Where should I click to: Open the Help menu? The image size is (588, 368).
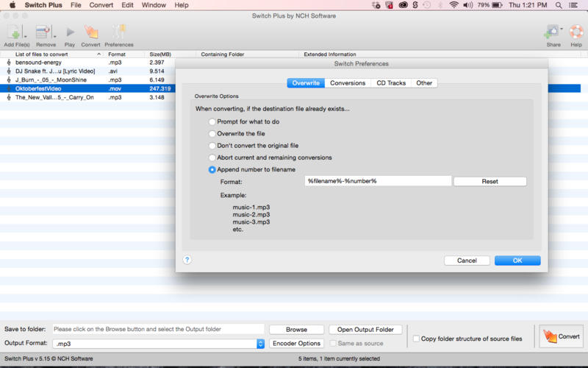click(182, 5)
